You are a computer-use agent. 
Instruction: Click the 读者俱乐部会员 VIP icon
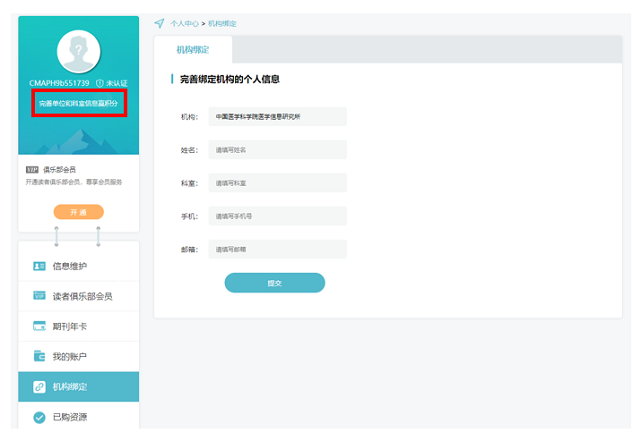(x=39, y=295)
